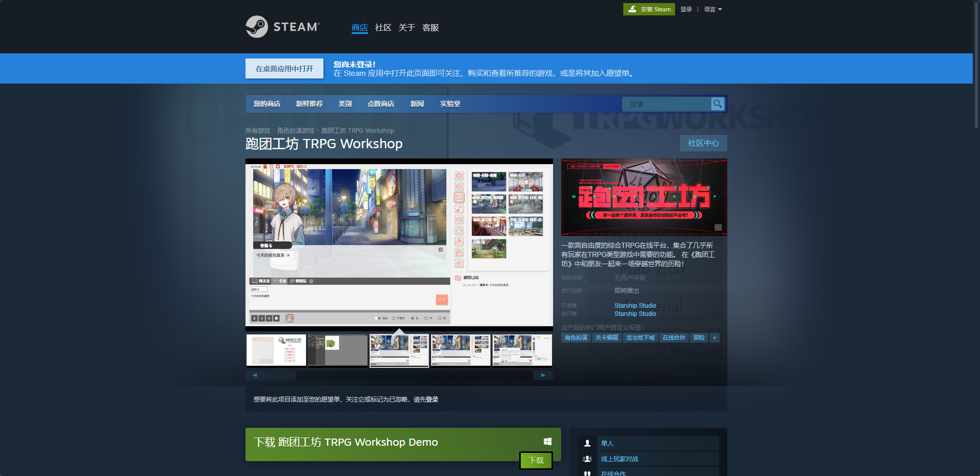The image size is (980, 476).
Task: Open the 新鲜推荐 menu
Action: click(x=310, y=104)
